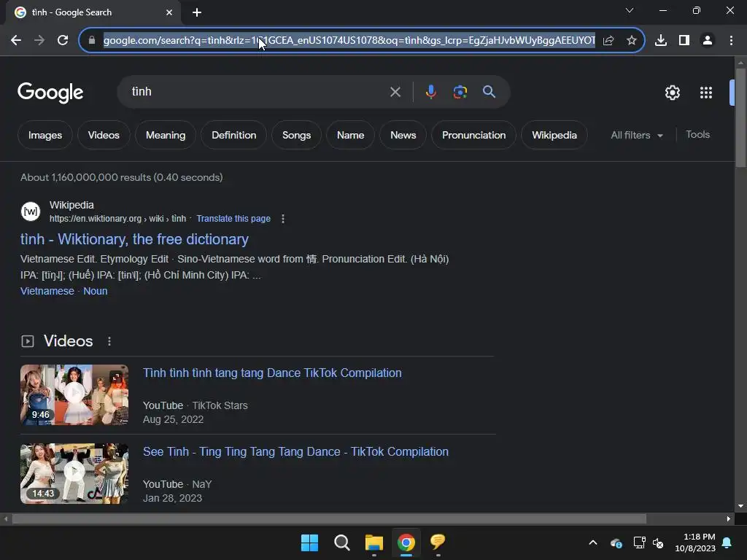Open See Tình Ting Ting Tang Tang video link

click(296, 451)
